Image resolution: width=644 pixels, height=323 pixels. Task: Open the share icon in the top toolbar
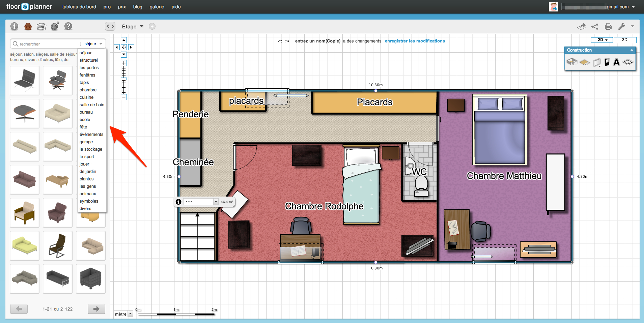coord(595,26)
